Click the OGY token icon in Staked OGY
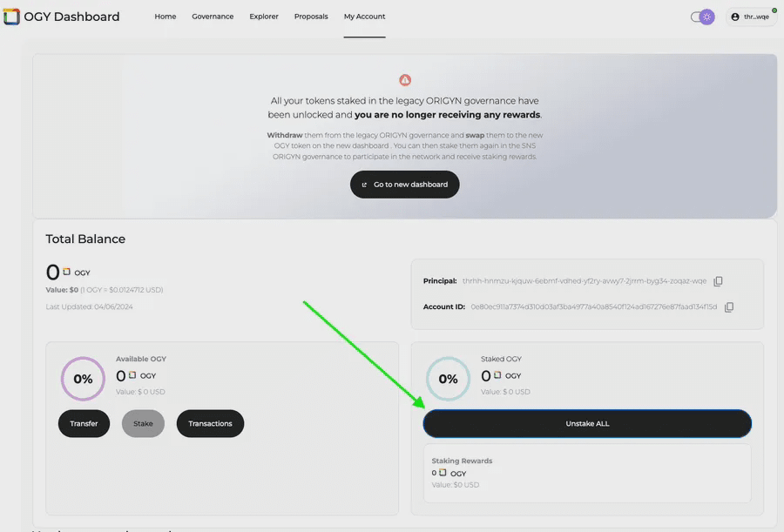784x532 pixels. click(497, 375)
